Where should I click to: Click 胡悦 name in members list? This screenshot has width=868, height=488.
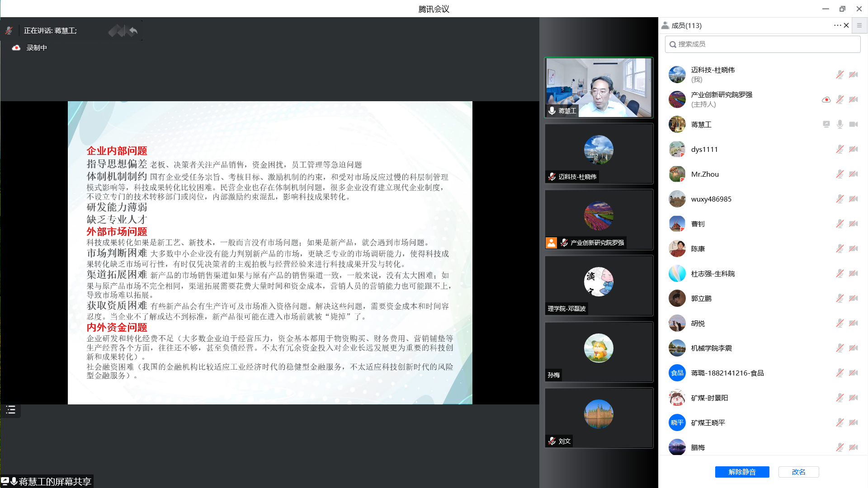tap(698, 323)
